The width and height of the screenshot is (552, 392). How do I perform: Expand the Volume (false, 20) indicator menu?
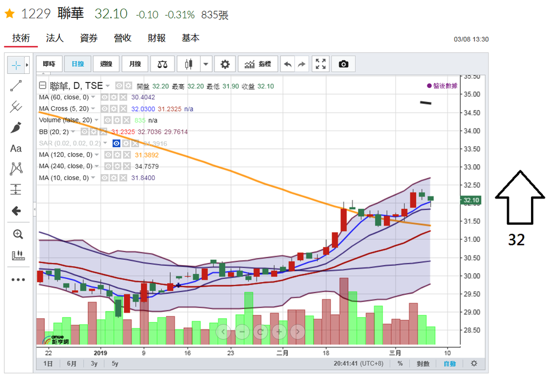[96, 120]
